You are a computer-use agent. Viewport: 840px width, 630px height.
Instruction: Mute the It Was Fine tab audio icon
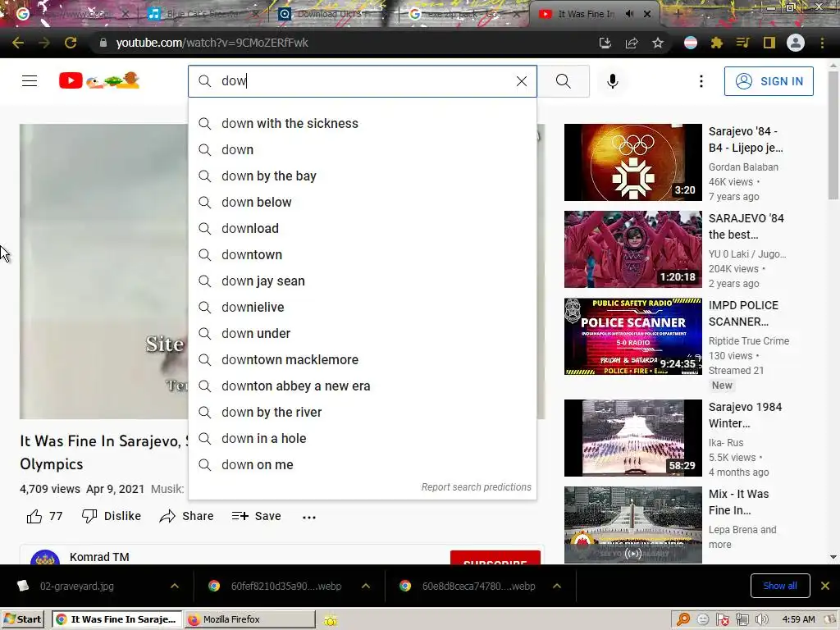(630, 14)
